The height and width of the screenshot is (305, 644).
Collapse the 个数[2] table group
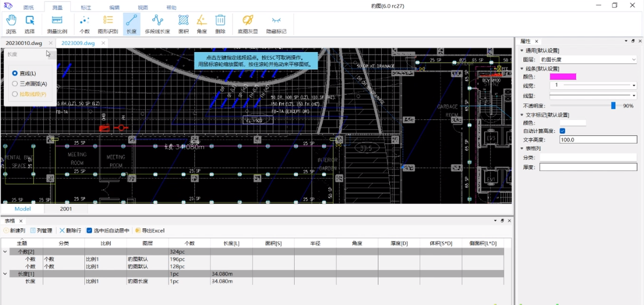[5, 252]
